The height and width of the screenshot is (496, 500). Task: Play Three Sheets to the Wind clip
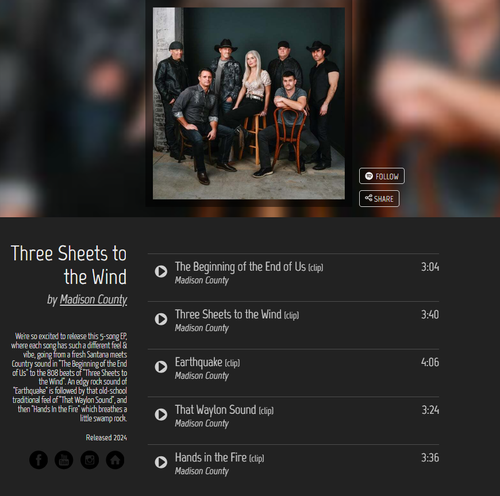(161, 319)
